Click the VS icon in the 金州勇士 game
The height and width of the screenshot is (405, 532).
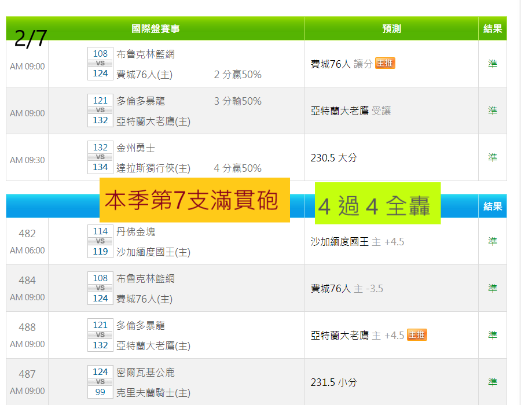[x=100, y=157]
